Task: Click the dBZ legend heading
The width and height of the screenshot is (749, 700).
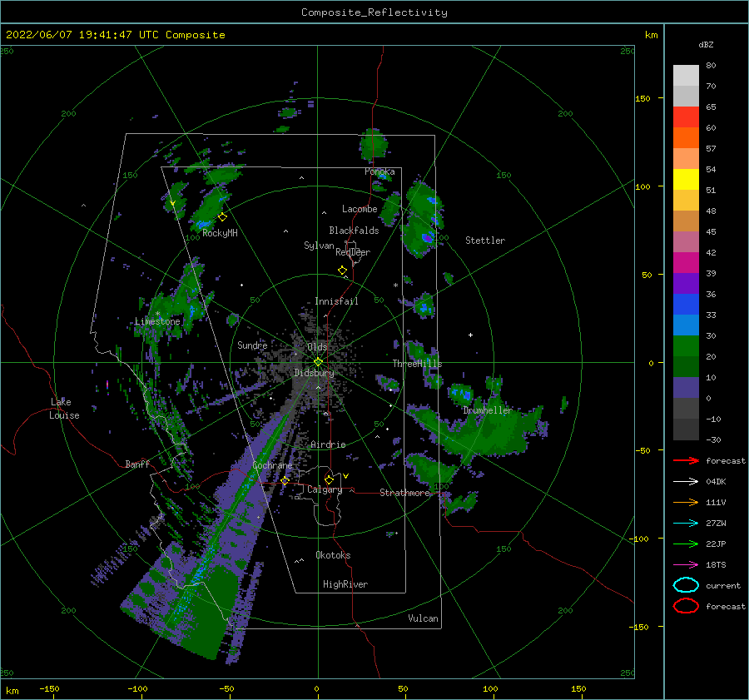Action: tap(706, 44)
